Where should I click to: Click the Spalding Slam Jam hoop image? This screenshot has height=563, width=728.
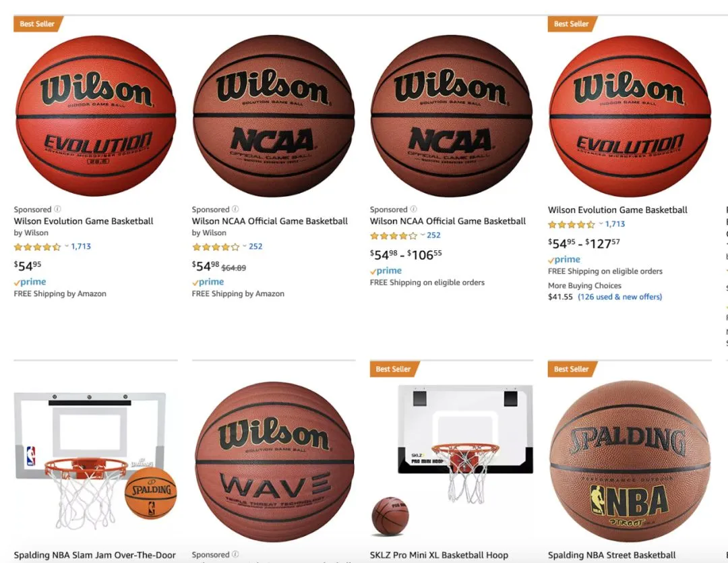coord(95,461)
